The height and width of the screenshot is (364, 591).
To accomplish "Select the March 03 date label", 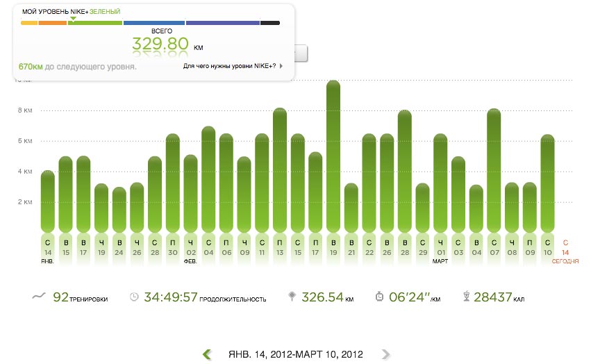I will point(458,248).
